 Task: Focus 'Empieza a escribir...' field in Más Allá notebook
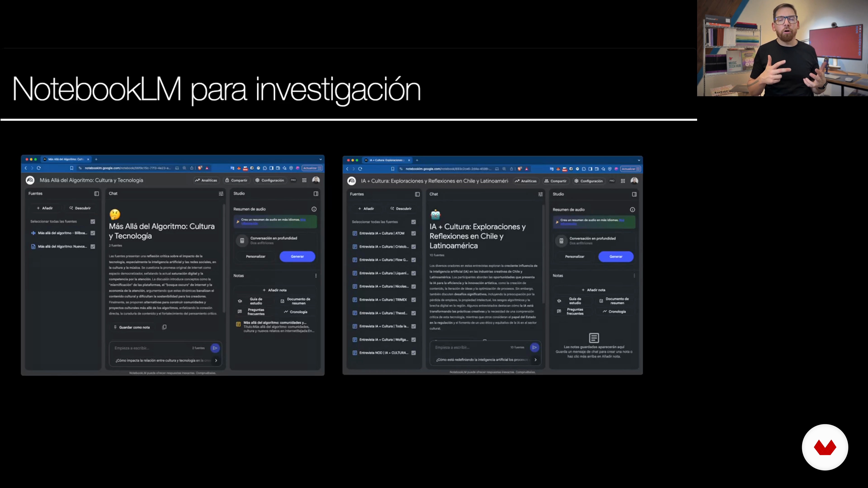point(152,348)
